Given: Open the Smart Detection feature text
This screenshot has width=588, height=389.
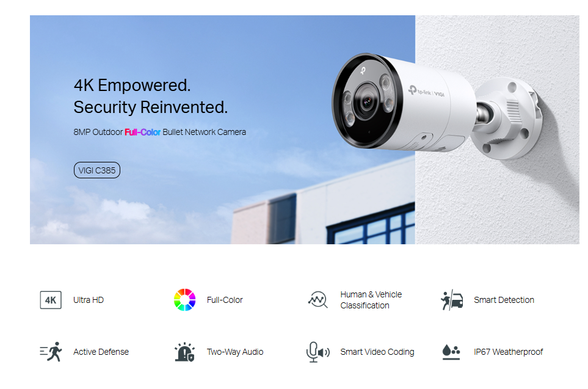Looking at the screenshot, I should coord(504,300).
